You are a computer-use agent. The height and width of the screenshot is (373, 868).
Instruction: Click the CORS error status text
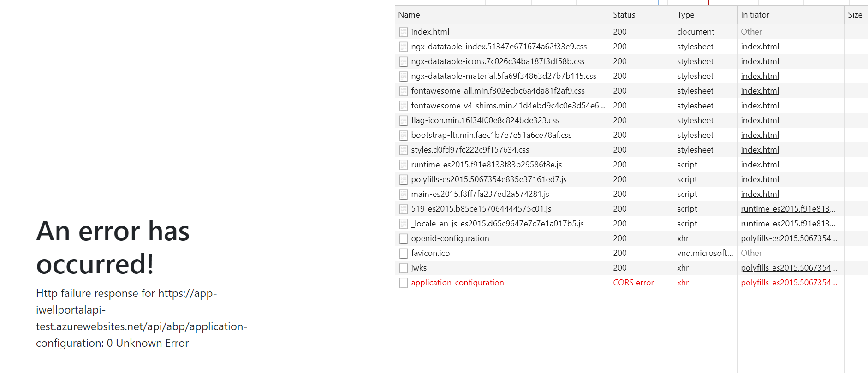point(633,283)
